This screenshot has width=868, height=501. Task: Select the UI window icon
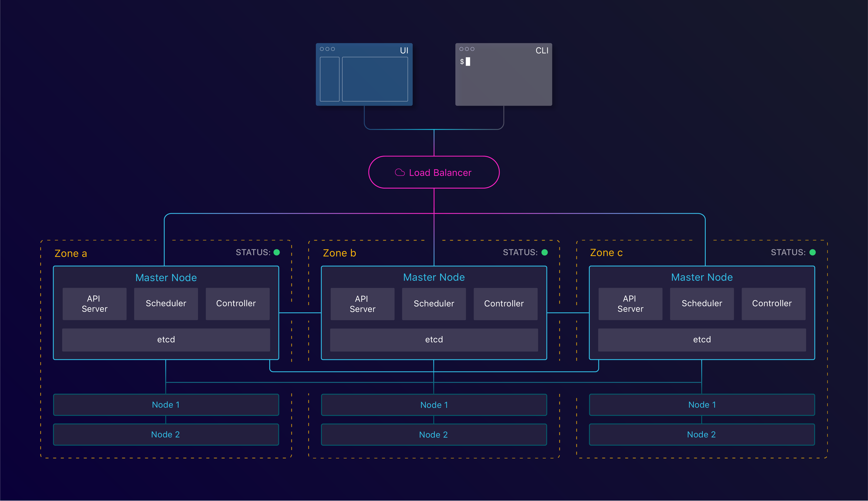[364, 74]
